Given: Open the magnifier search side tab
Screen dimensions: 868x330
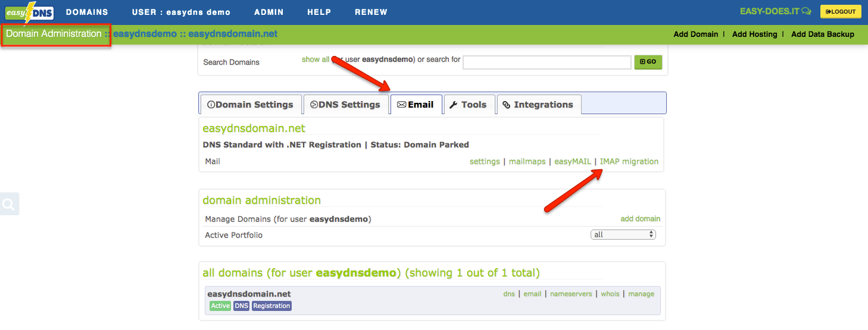Looking at the screenshot, I should [9, 204].
